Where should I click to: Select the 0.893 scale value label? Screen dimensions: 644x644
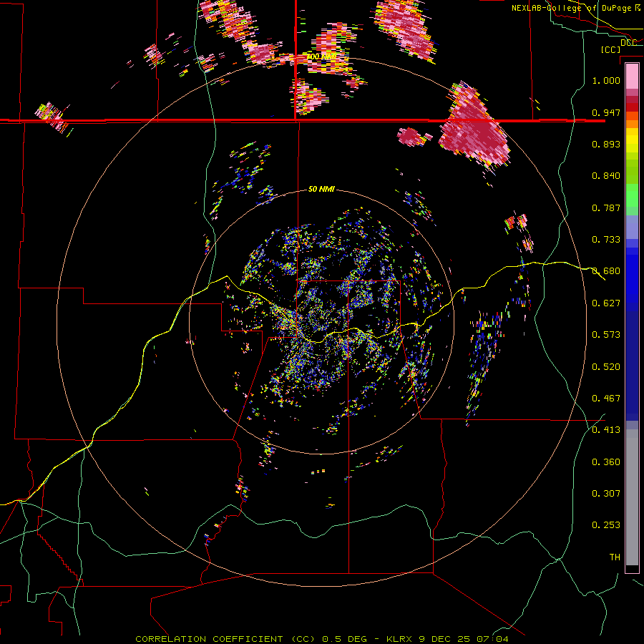[606, 144]
